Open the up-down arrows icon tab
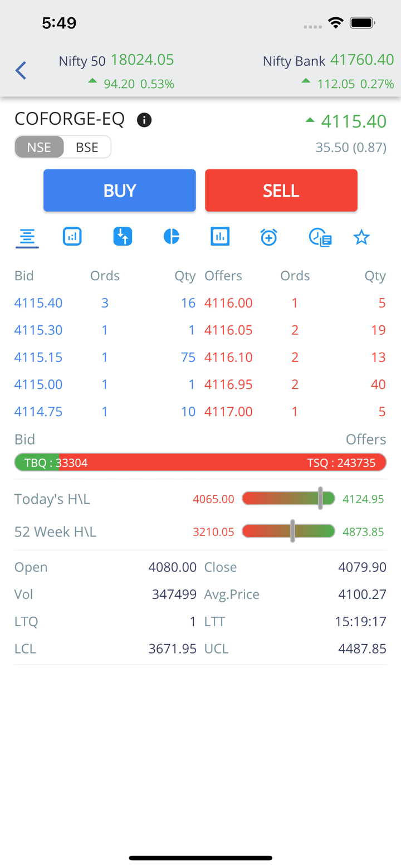The image size is (401, 868). pos(123,237)
